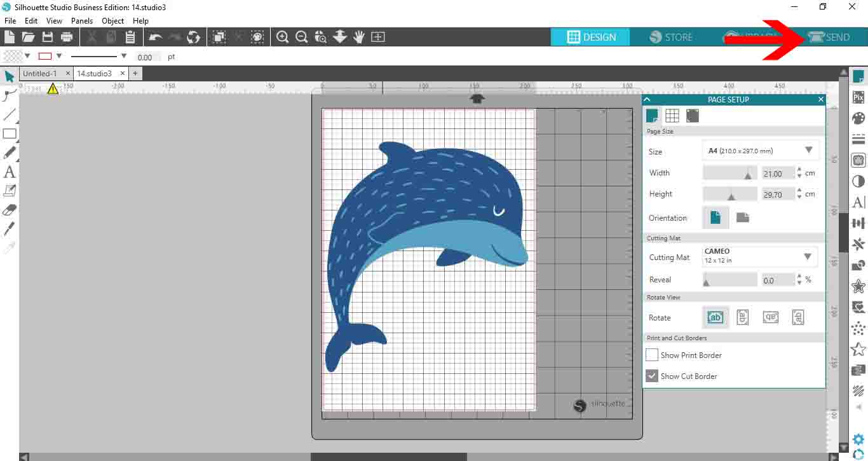The image size is (868, 461).
Task: Expand the line color dropdown arrow
Action: [59, 56]
